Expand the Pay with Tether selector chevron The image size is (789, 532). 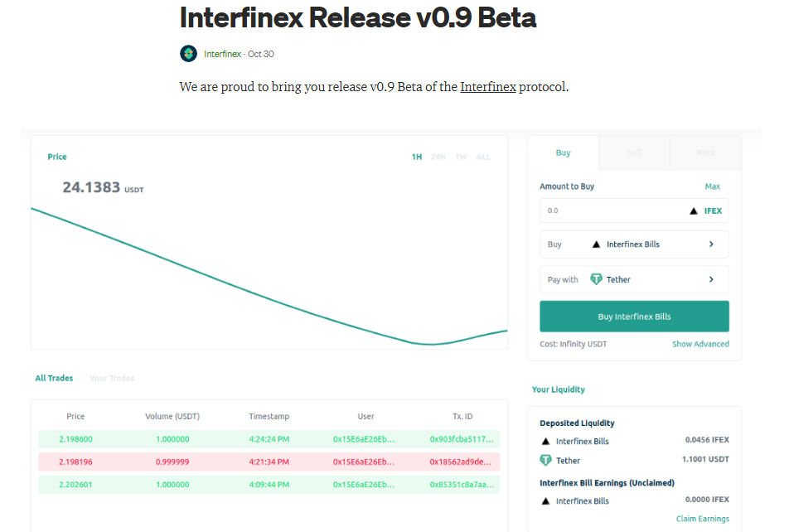[x=711, y=279]
